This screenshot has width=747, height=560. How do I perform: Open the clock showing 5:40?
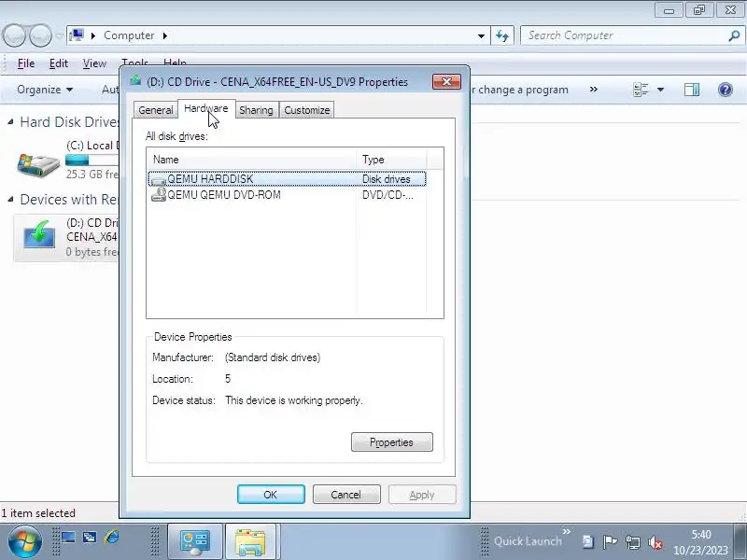tap(700, 542)
